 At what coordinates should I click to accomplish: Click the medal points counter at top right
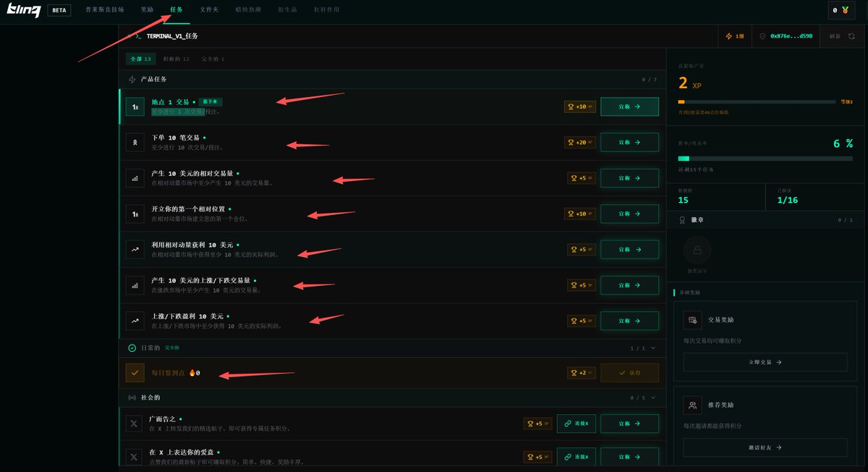841,10
